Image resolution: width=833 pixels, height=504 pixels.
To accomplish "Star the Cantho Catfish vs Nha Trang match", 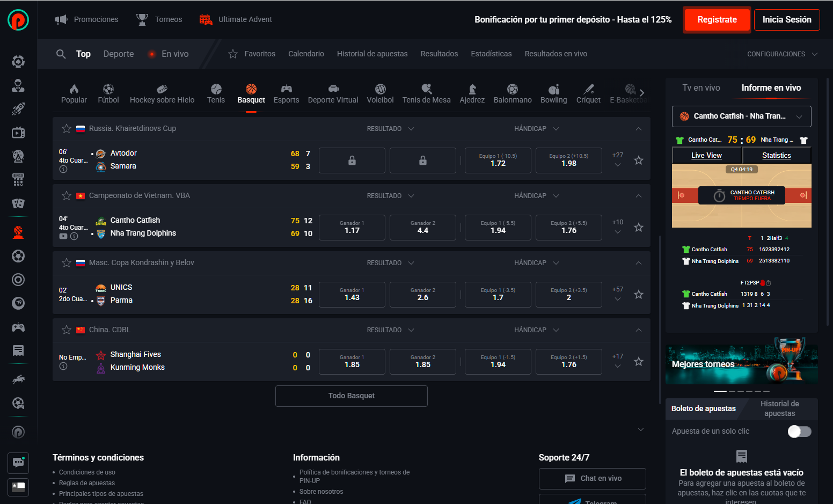I will point(639,228).
